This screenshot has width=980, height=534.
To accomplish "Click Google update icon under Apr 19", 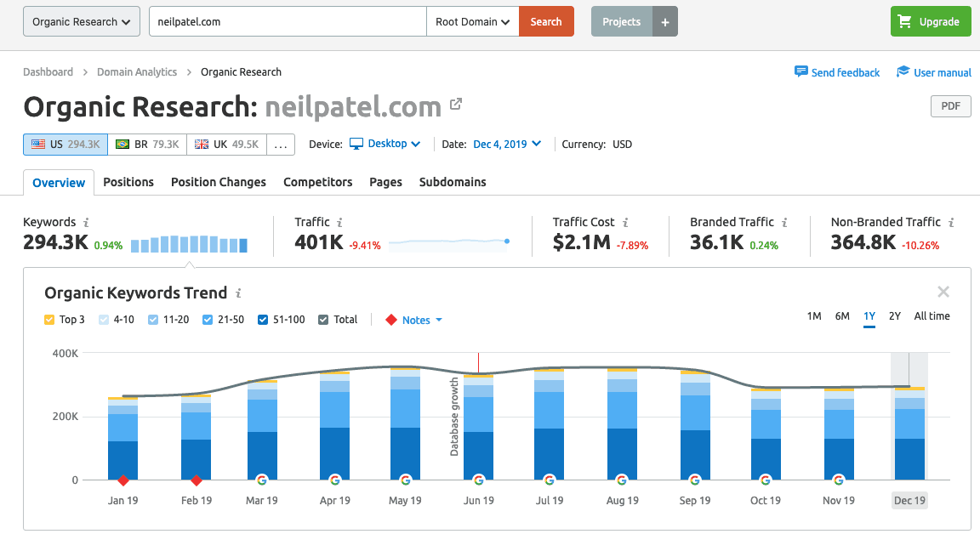I will coord(335,480).
